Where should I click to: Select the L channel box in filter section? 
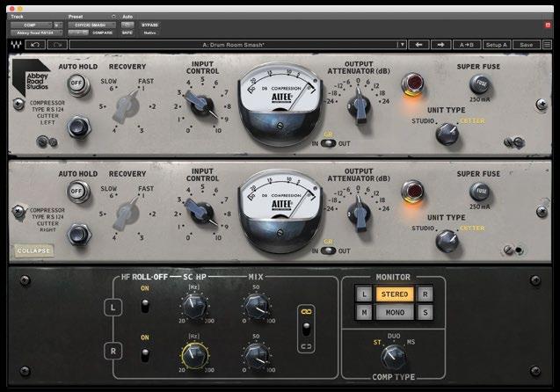(113, 308)
